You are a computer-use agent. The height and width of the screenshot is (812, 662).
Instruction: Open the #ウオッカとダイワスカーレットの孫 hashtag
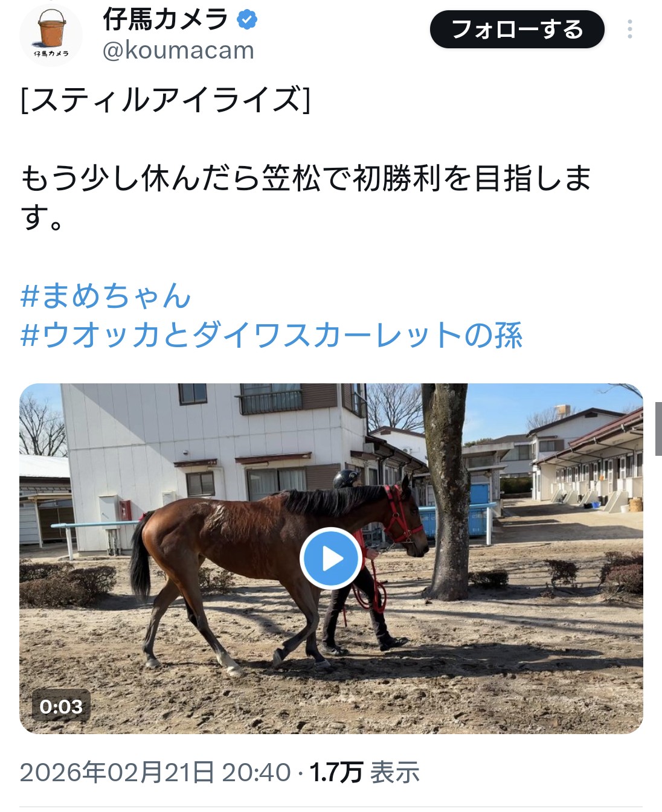point(271,335)
